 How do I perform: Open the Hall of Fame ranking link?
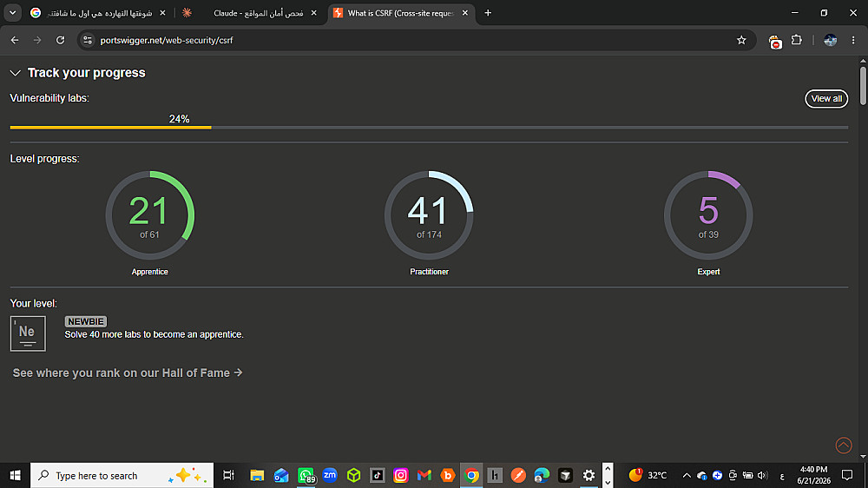pyautogui.click(x=128, y=373)
